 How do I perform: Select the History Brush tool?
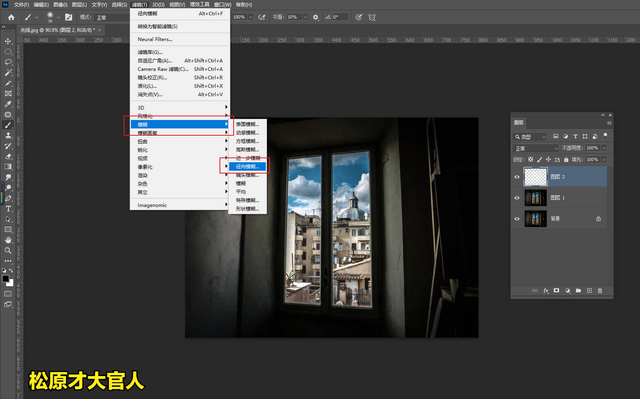click(x=8, y=146)
